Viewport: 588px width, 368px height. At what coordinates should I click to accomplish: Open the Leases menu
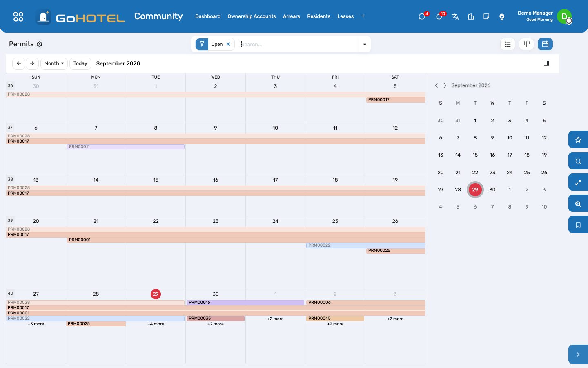(x=345, y=16)
